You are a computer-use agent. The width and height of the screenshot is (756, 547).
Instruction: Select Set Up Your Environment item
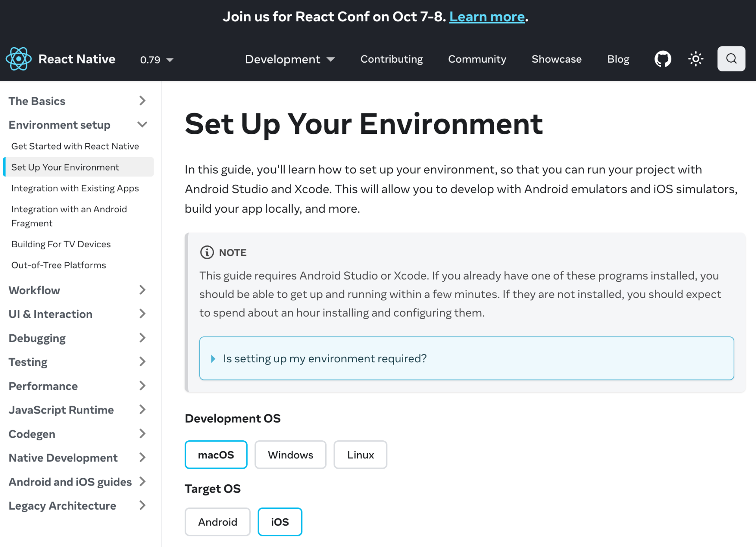click(x=78, y=167)
